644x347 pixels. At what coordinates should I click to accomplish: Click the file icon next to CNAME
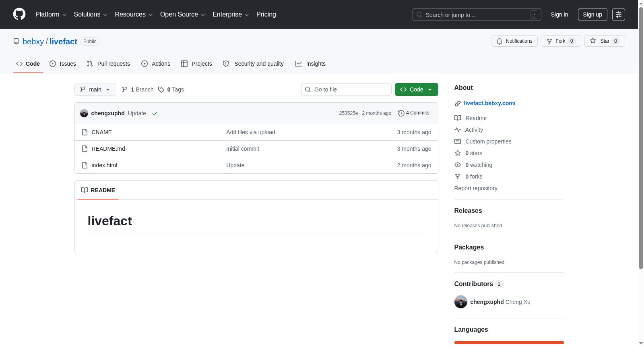(85, 132)
